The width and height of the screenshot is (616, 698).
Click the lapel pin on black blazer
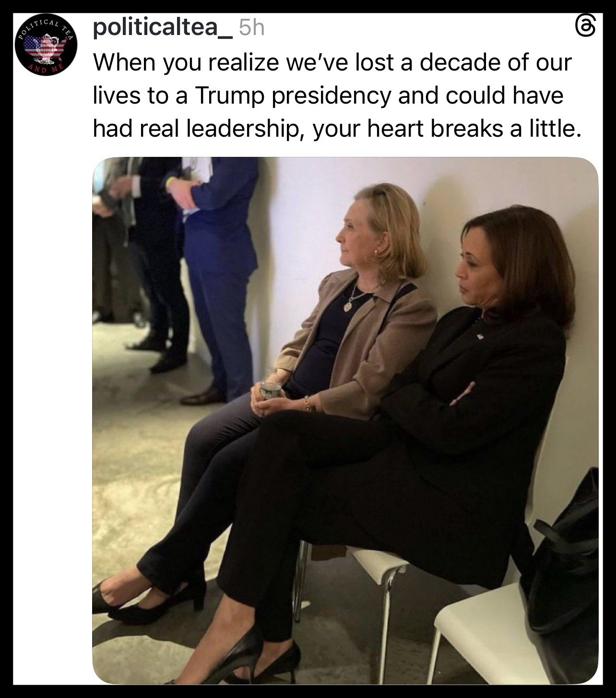[x=480, y=336]
